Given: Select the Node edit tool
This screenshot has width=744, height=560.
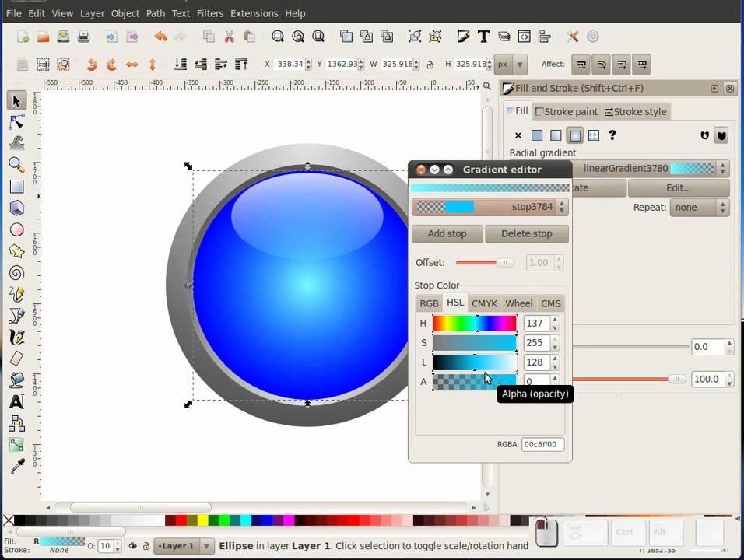Looking at the screenshot, I should pos(16,122).
